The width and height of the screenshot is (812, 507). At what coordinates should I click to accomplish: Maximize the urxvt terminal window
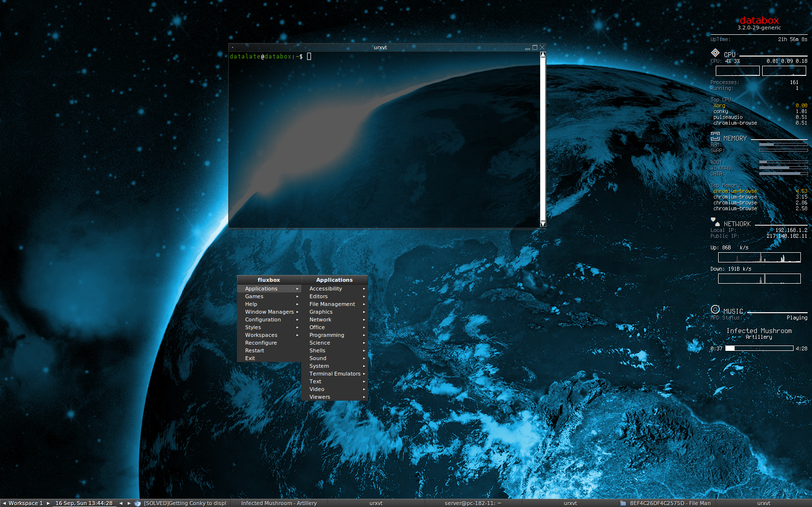click(x=535, y=47)
